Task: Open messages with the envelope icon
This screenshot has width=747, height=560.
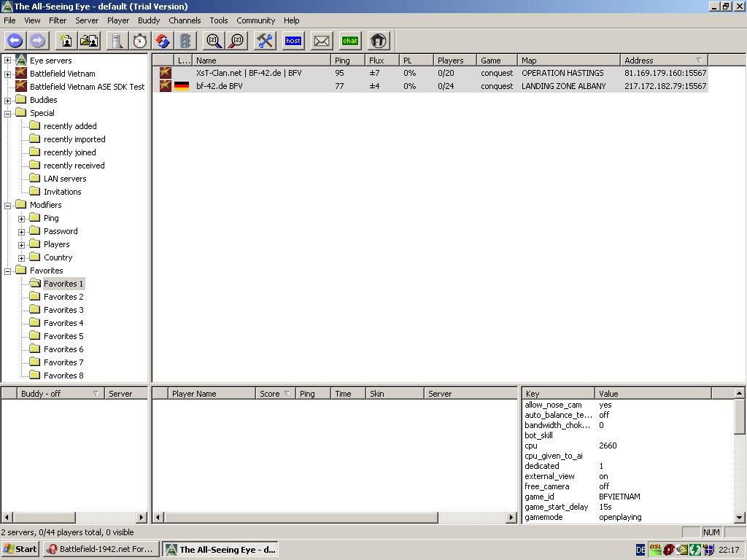Action: pos(322,41)
